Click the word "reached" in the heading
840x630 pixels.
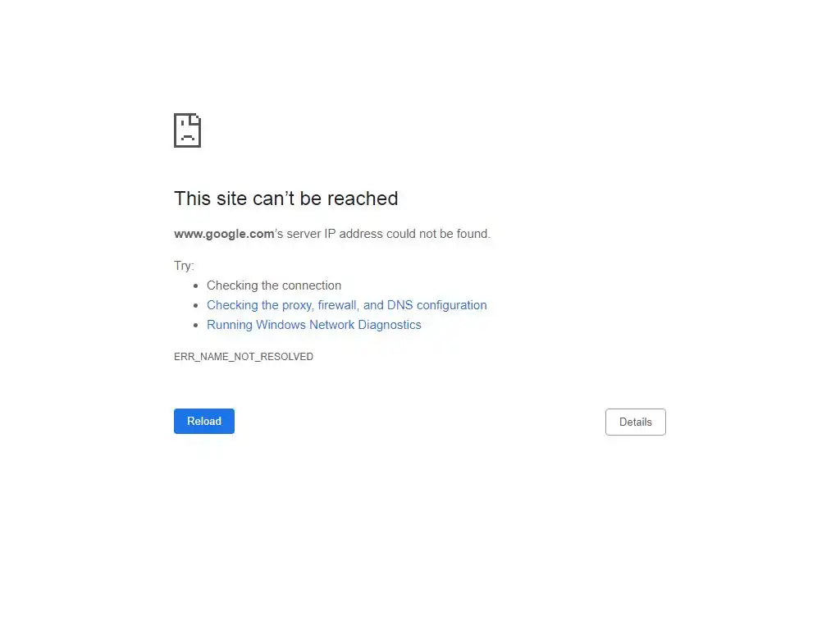(363, 199)
